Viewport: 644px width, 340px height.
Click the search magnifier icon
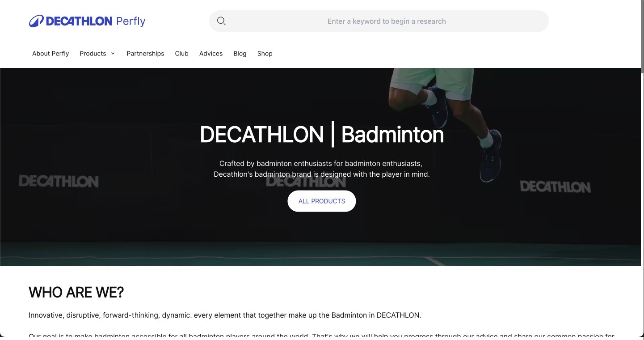pyautogui.click(x=221, y=21)
